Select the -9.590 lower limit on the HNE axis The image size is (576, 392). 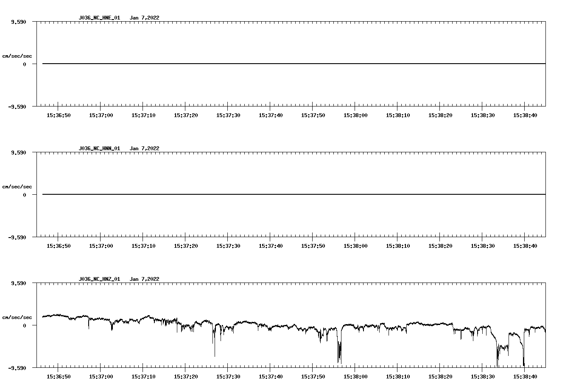point(17,106)
